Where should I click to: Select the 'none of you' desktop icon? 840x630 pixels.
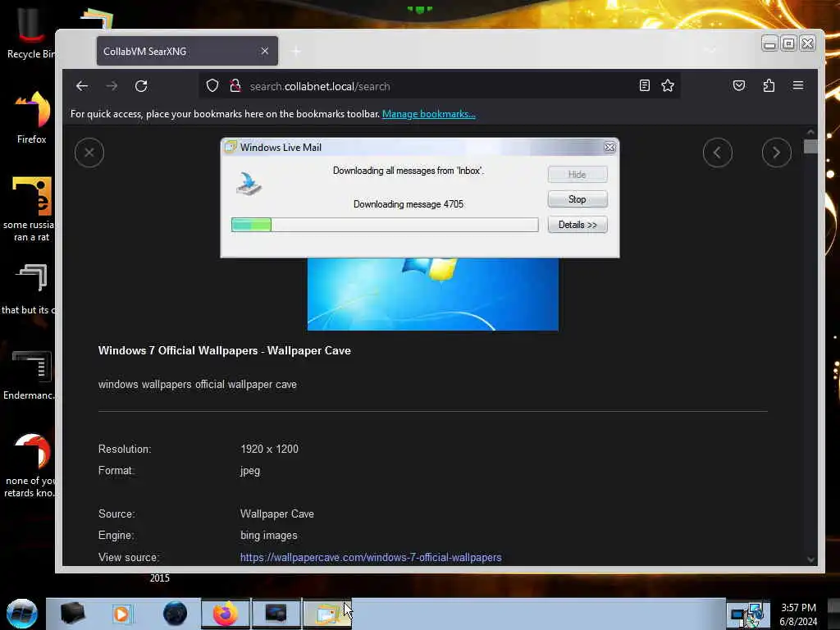pyautogui.click(x=30, y=466)
